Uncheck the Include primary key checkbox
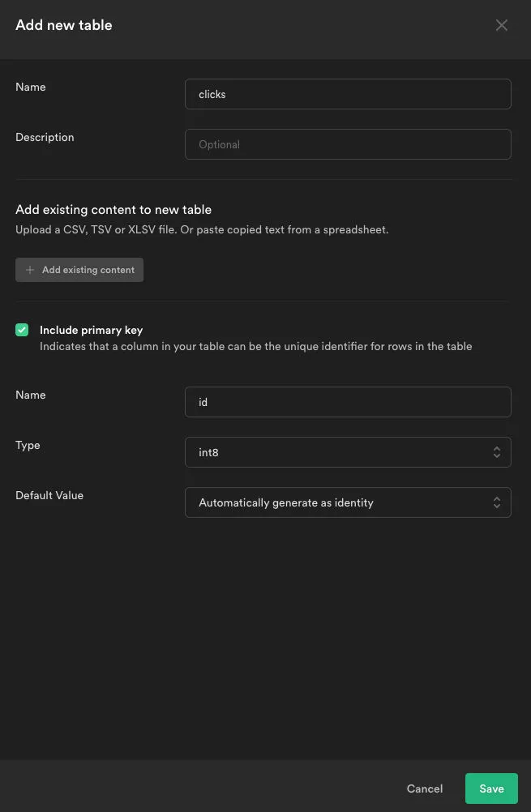Screen dimensions: 531x812 point(22,330)
